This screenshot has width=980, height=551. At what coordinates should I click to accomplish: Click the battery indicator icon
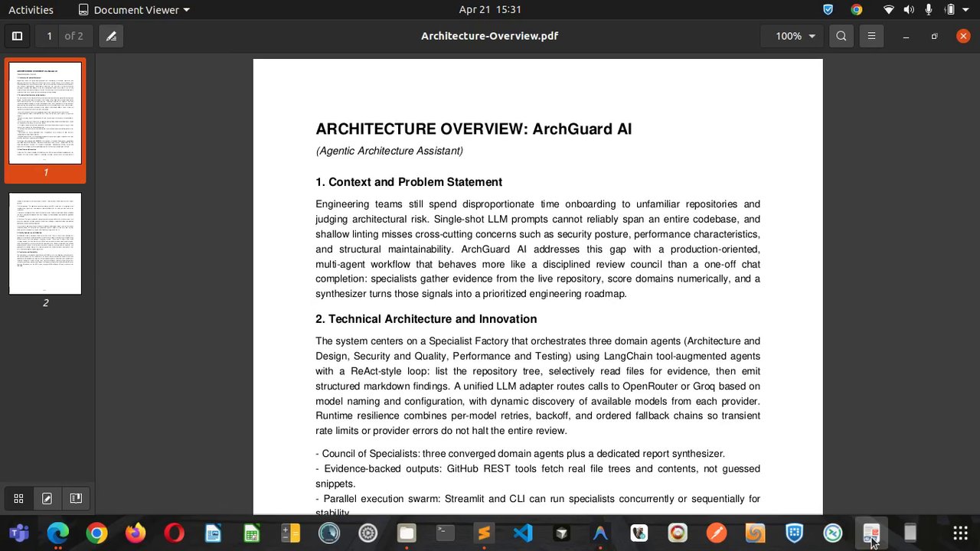coord(950,9)
